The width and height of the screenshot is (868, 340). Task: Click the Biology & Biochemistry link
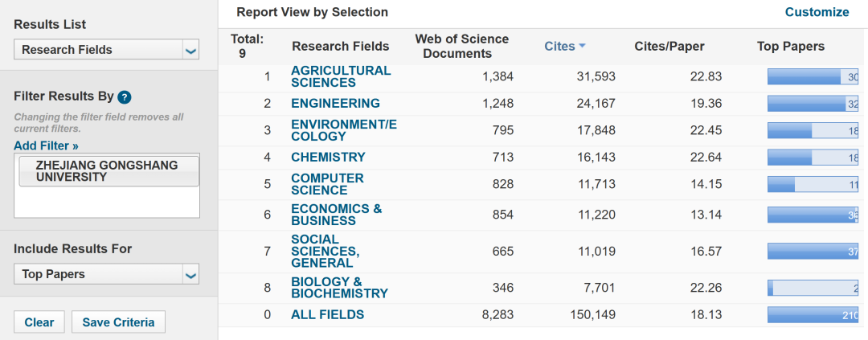coord(339,288)
